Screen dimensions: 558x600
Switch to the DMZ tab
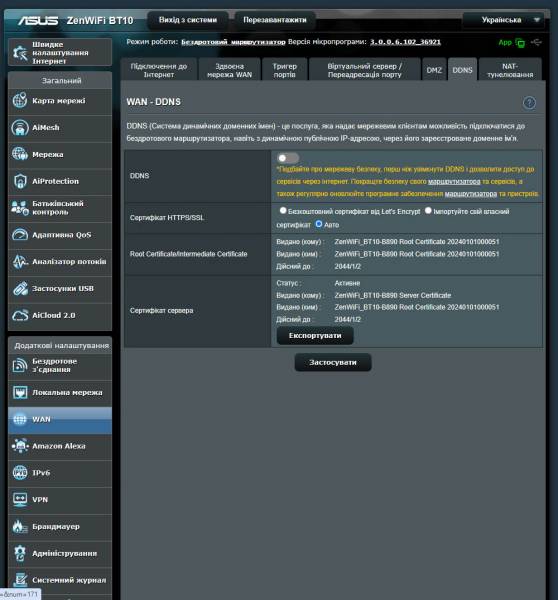click(434, 70)
